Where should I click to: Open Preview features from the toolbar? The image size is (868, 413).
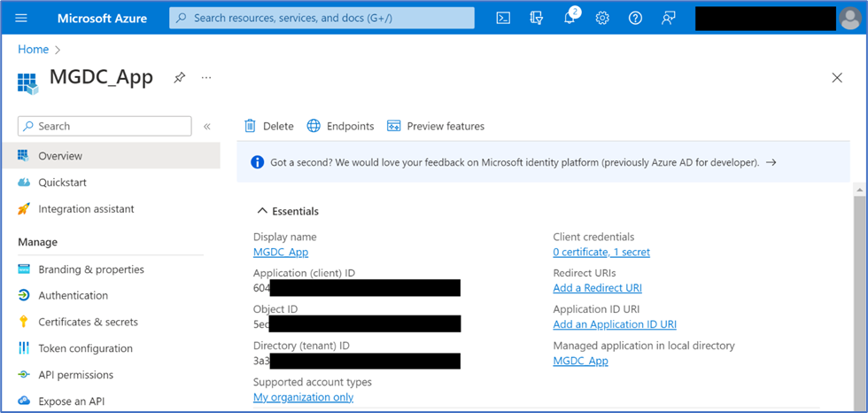436,126
